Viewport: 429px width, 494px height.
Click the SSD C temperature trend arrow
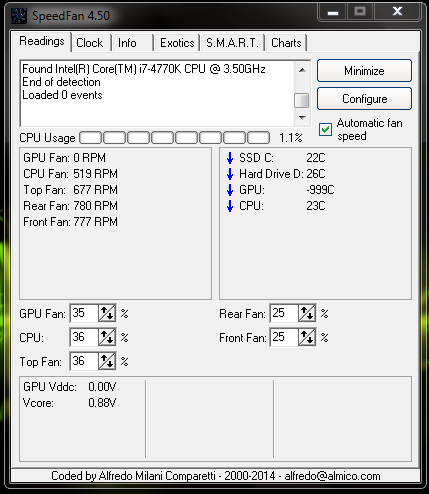coord(230,158)
